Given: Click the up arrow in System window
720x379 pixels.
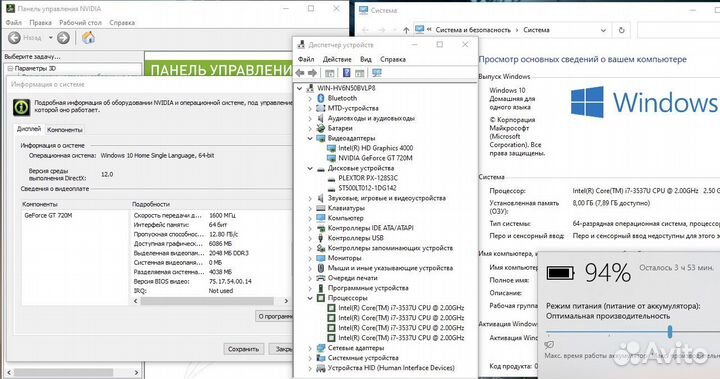Looking at the screenshot, I should [406, 30].
